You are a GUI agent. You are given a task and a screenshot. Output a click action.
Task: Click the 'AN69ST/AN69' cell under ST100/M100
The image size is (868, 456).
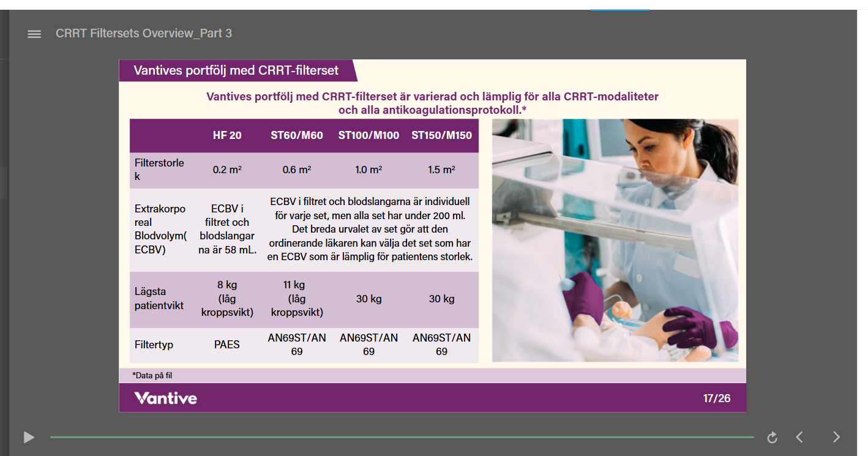[x=369, y=345]
